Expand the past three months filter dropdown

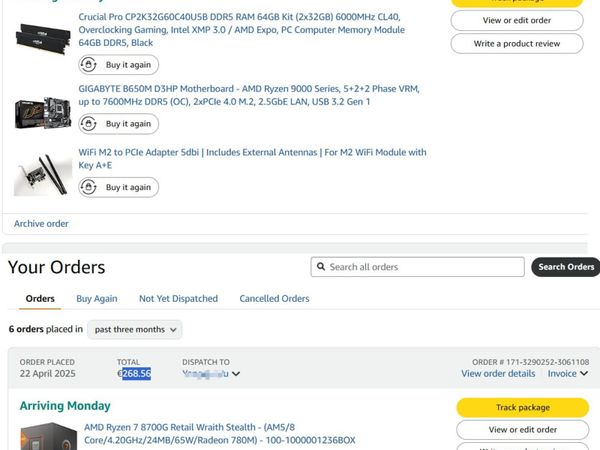135,329
